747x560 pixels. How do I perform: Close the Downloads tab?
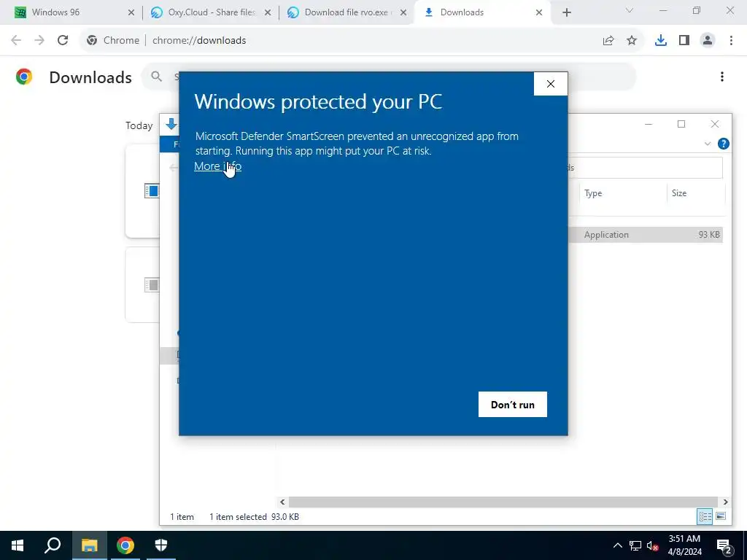pos(539,12)
